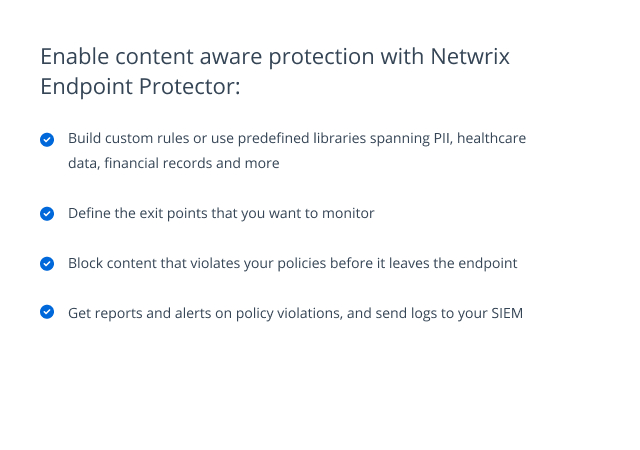Click the word 'SIEM' in last bullet

click(507, 313)
